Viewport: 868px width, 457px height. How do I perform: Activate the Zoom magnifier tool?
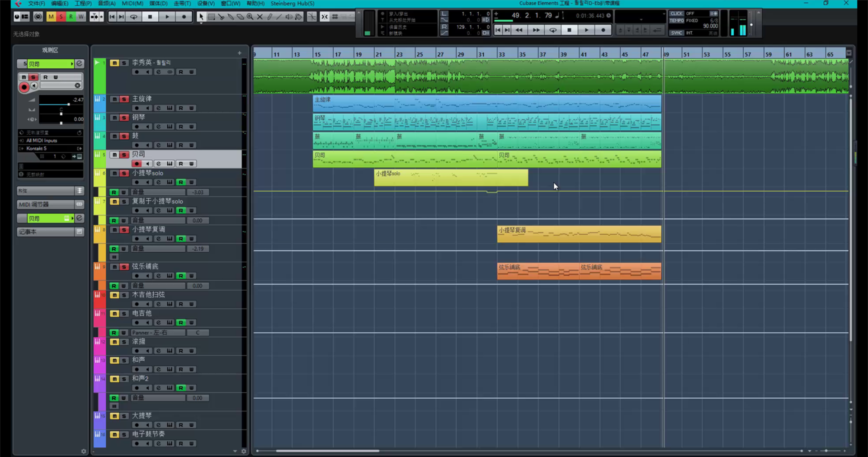[x=250, y=17]
